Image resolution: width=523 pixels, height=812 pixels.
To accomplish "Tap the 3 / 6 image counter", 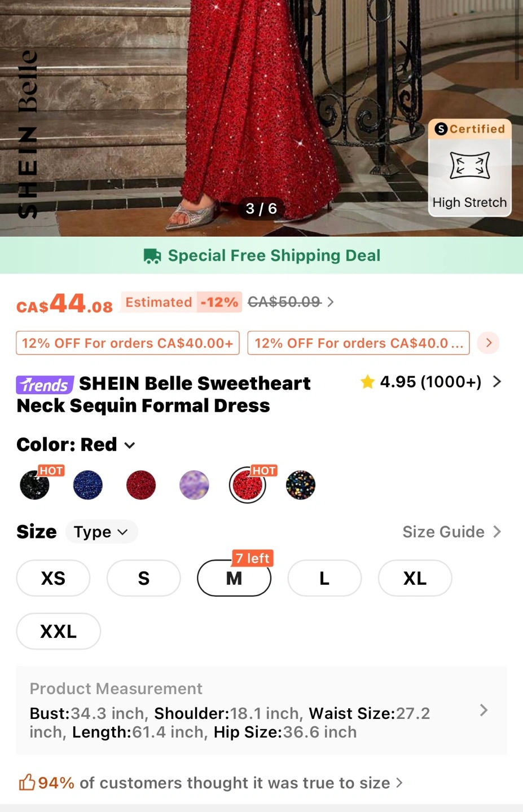I will 261,209.
